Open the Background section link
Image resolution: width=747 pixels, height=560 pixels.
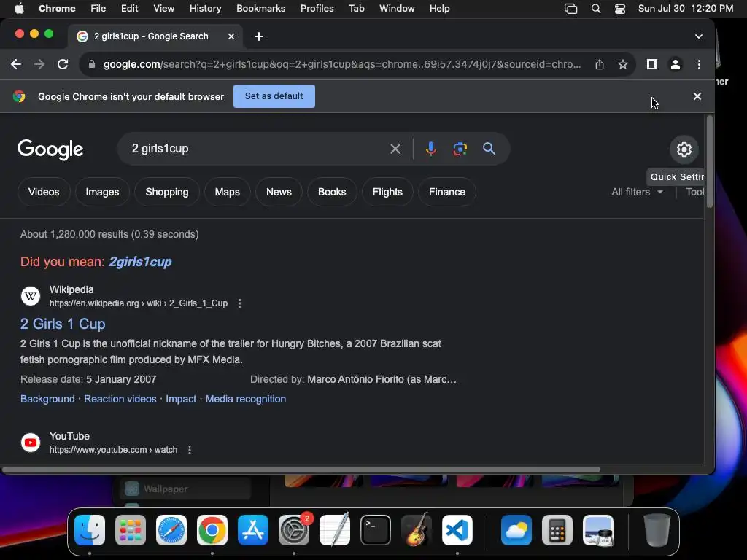click(x=47, y=399)
